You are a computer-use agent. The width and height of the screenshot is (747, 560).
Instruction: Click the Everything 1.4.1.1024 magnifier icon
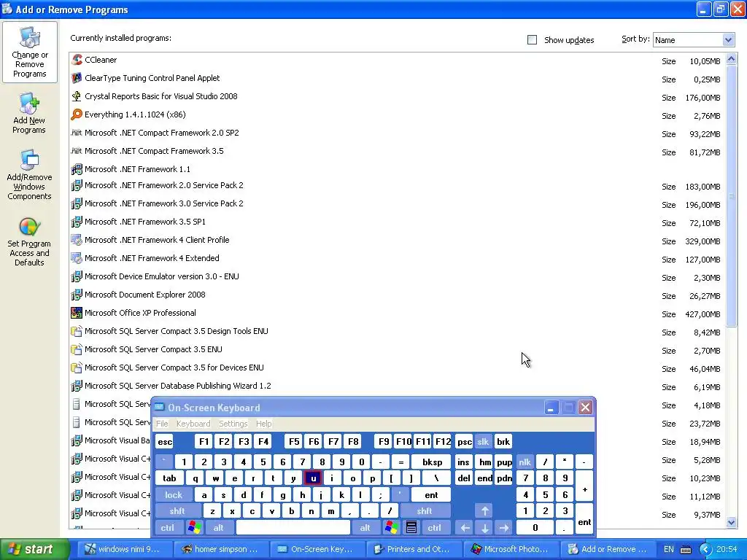point(76,114)
